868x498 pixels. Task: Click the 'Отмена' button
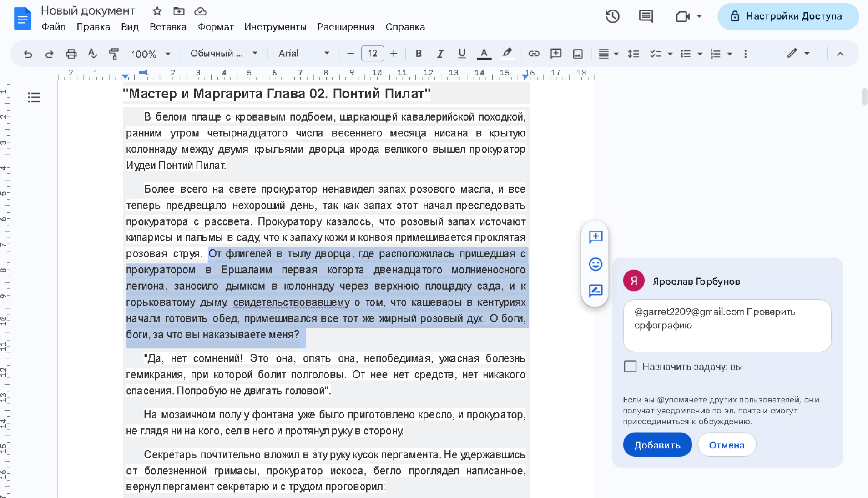point(726,445)
